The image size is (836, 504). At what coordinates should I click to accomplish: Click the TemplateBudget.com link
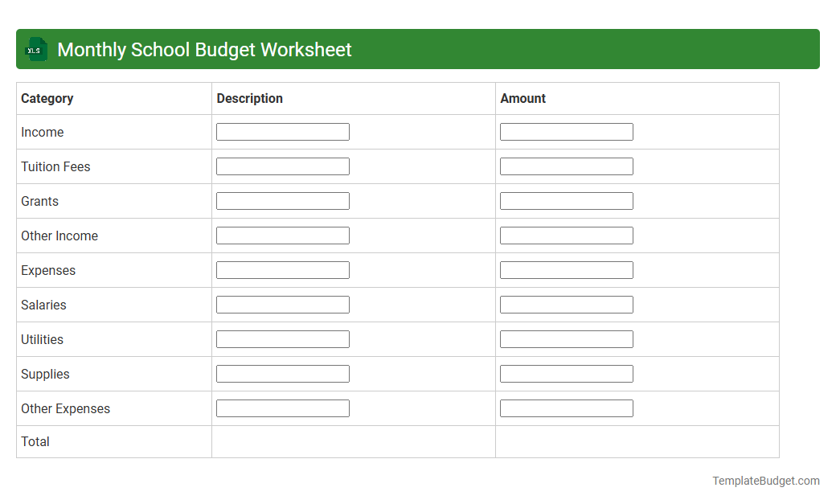[x=765, y=481]
